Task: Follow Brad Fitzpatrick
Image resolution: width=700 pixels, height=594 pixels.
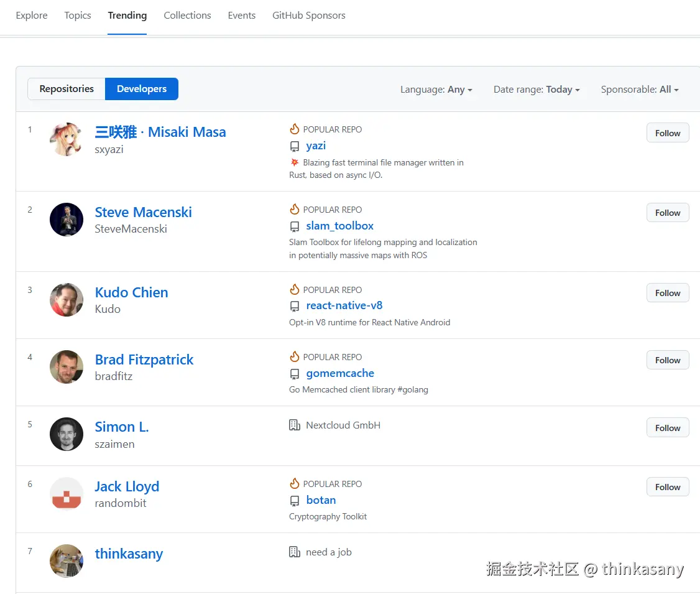Action: click(x=667, y=360)
